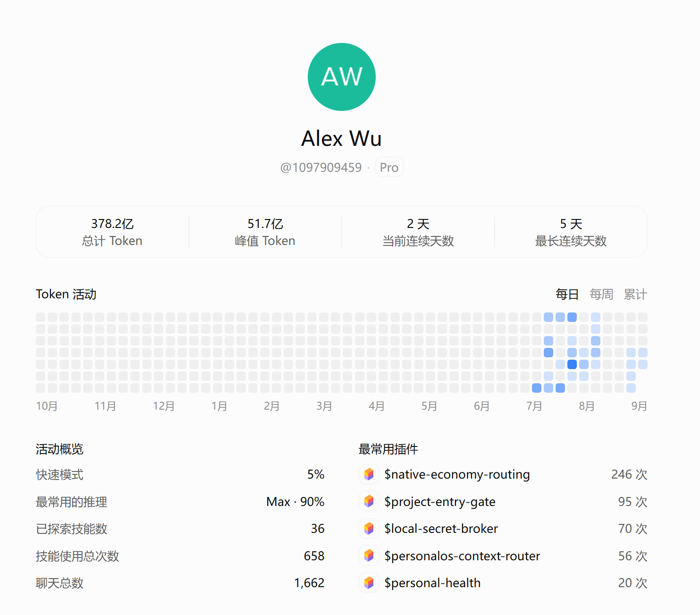The height and width of the screenshot is (615, 700).
Task: Click the 已探索技能数 value 36
Action: [x=318, y=529]
